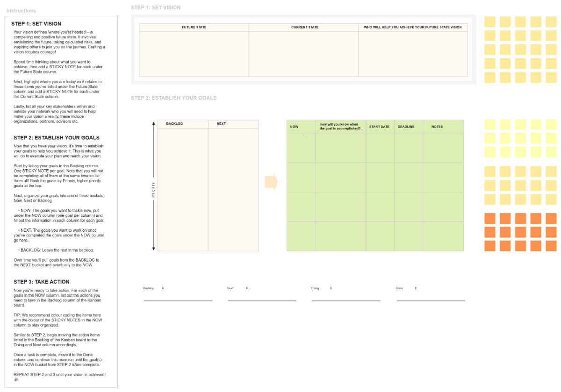Image resolution: width=561 pixels, height=392 pixels.
Task: Click the vertical Priority arrow beside the Backlog column
Action: point(153,186)
